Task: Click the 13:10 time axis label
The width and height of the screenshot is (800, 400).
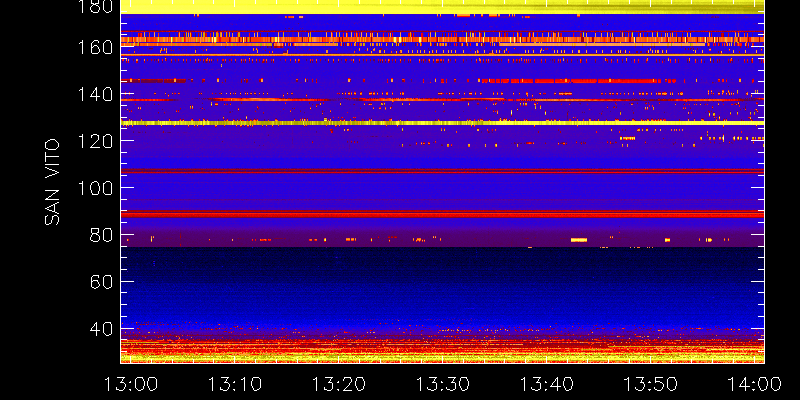Action: [x=235, y=384]
